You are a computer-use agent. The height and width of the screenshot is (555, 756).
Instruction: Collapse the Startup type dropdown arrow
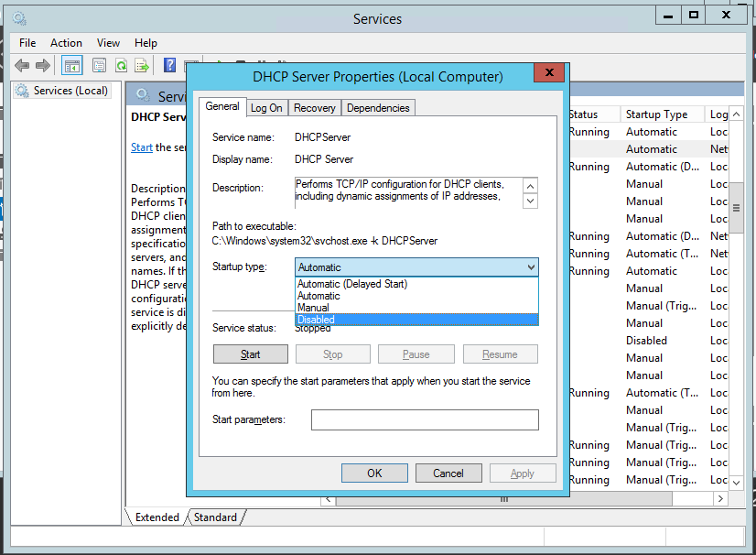530,267
